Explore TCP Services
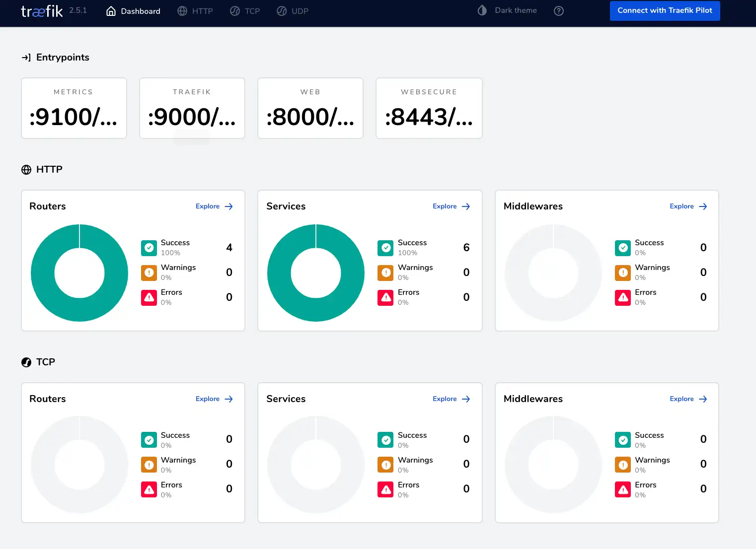This screenshot has height=549, width=756. 451,399
